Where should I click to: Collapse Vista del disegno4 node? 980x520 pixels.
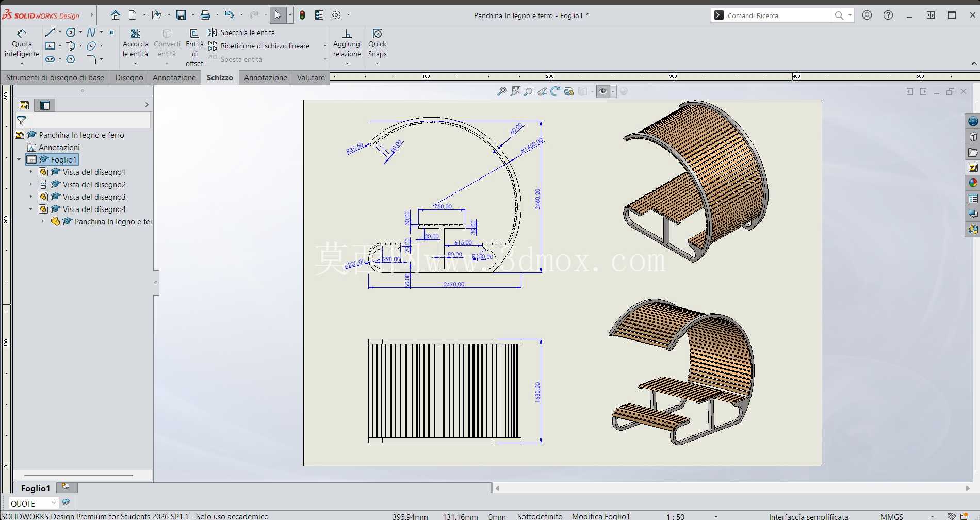click(x=31, y=209)
